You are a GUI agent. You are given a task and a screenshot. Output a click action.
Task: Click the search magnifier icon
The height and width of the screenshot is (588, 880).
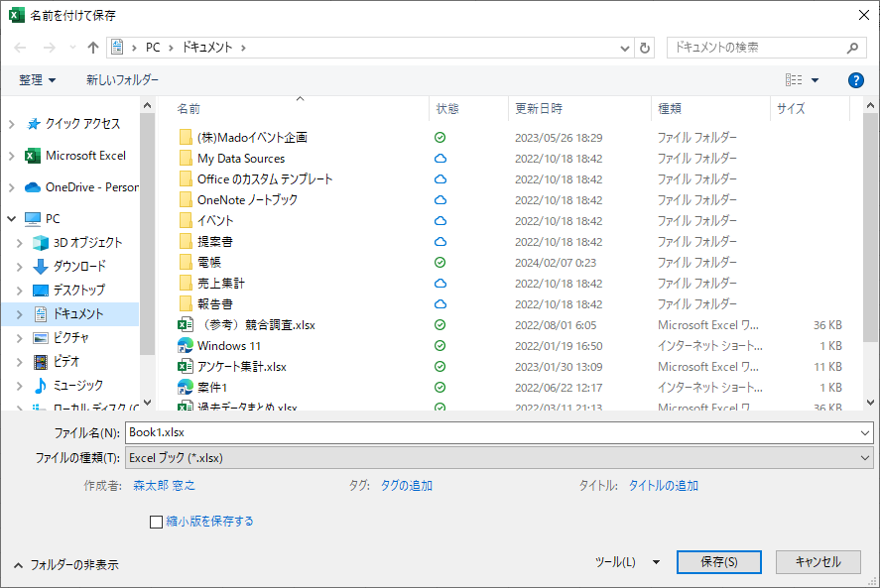pos(852,48)
